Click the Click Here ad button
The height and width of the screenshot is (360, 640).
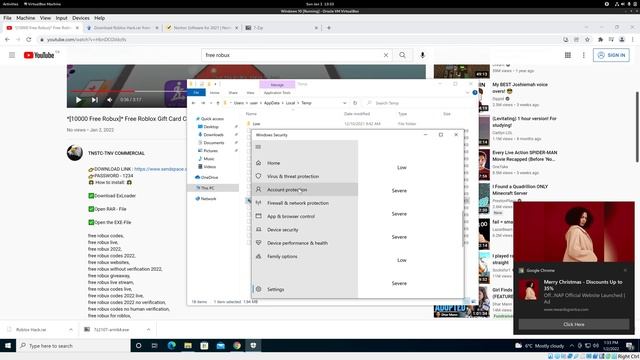coord(574,324)
